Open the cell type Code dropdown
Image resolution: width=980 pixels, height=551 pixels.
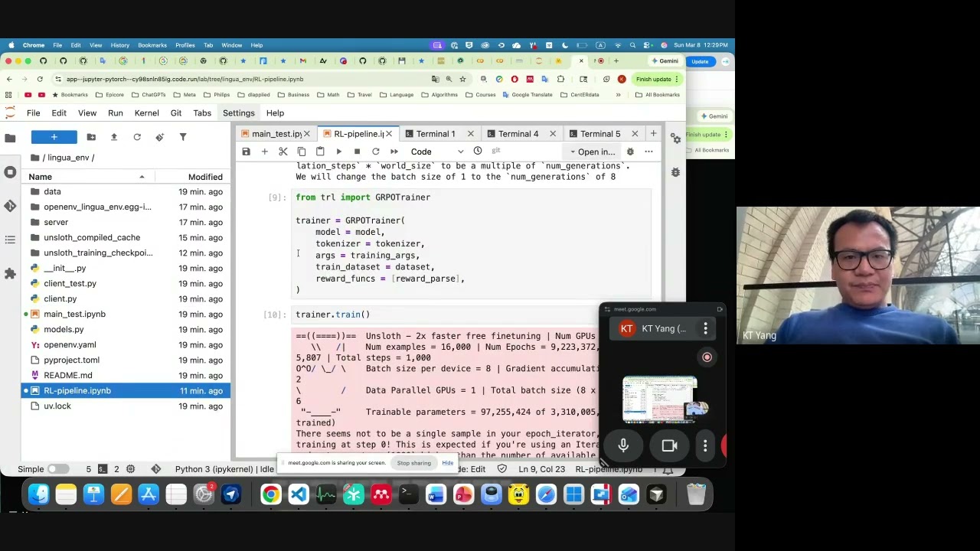coord(436,152)
